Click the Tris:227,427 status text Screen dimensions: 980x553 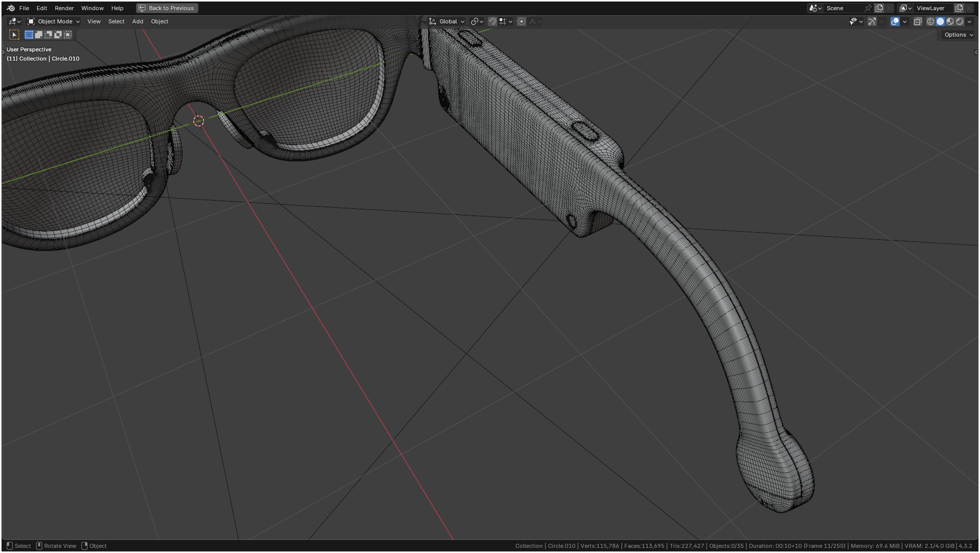686,546
